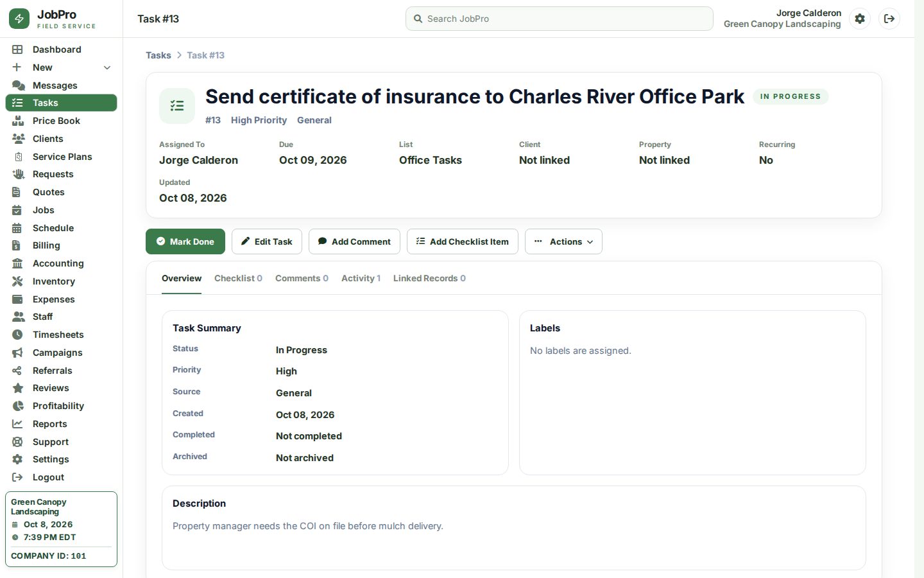Switch to the Checklist tab
The image size is (924, 578).
coord(238,278)
